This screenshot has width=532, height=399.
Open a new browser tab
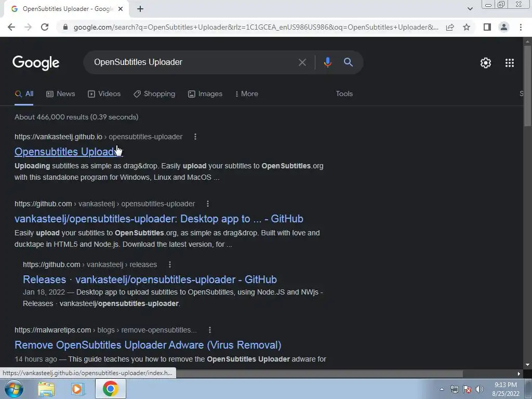click(140, 9)
